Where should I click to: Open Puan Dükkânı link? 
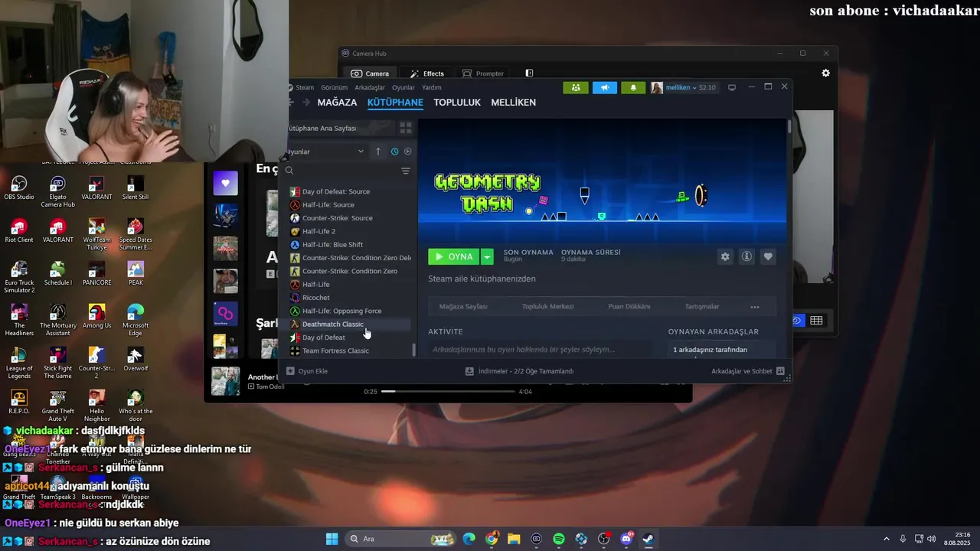pos(629,306)
